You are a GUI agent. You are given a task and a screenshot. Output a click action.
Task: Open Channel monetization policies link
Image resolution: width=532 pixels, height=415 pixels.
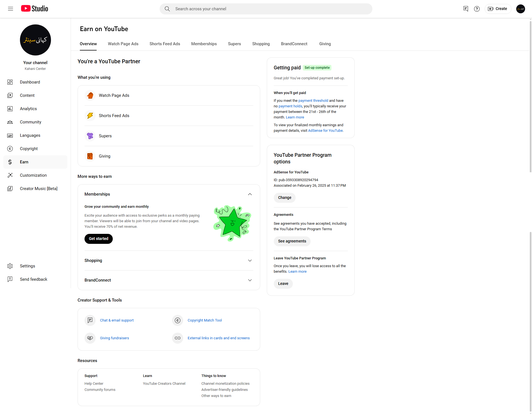(x=226, y=384)
